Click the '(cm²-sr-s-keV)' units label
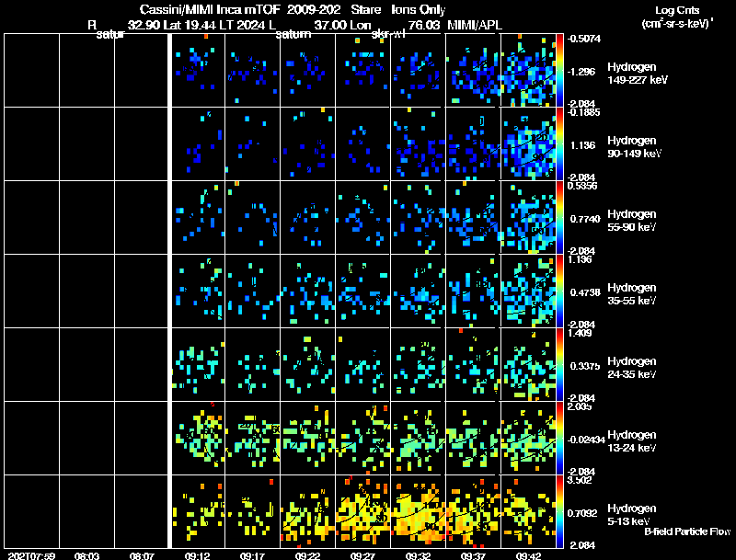The height and width of the screenshot is (560, 736). coord(677,23)
